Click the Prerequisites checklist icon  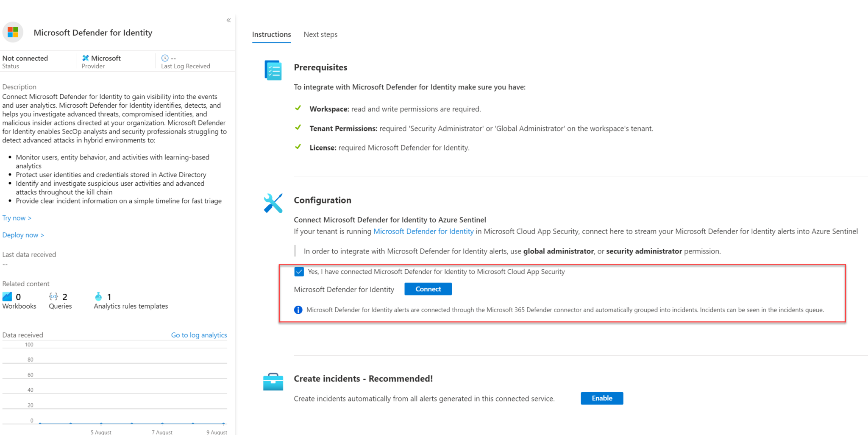pyautogui.click(x=273, y=70)
